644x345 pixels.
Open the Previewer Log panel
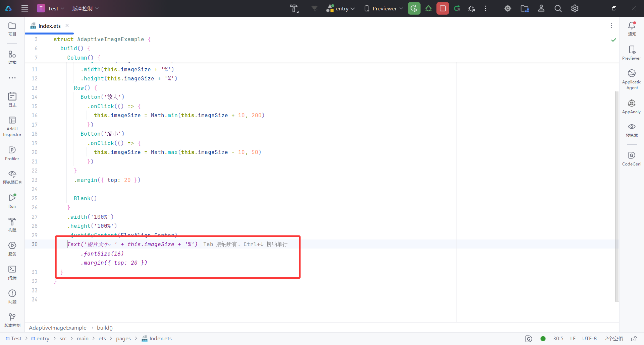click(12, 177)
